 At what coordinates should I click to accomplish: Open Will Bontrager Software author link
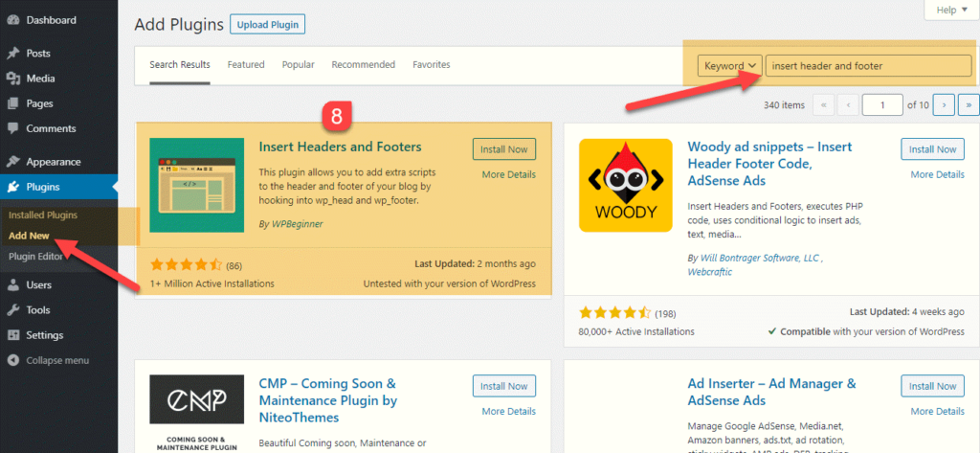pyautogui.click(x=760, y=258)
